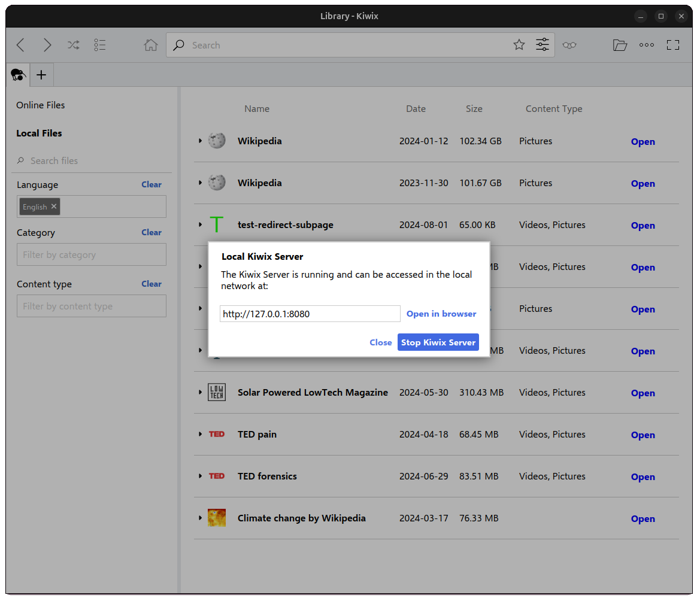
Task: Expand the TED pain row
Action: (x=201, y=435)
